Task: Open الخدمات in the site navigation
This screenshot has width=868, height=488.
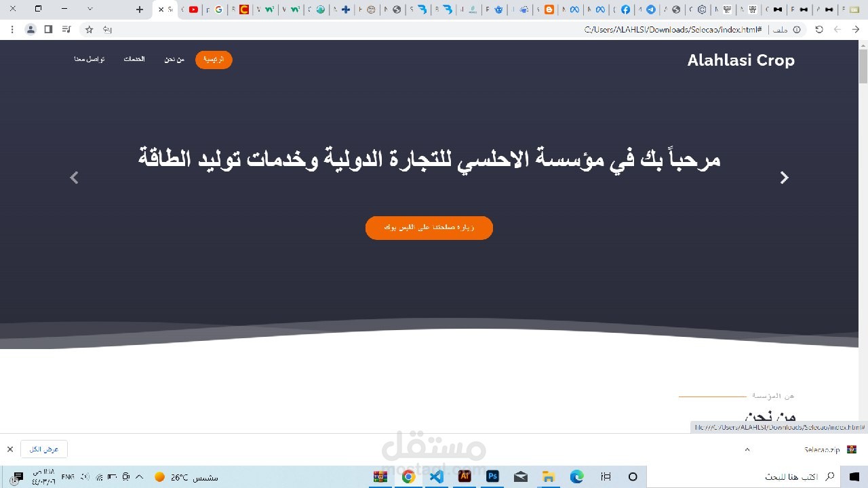Action: [134, 59]
